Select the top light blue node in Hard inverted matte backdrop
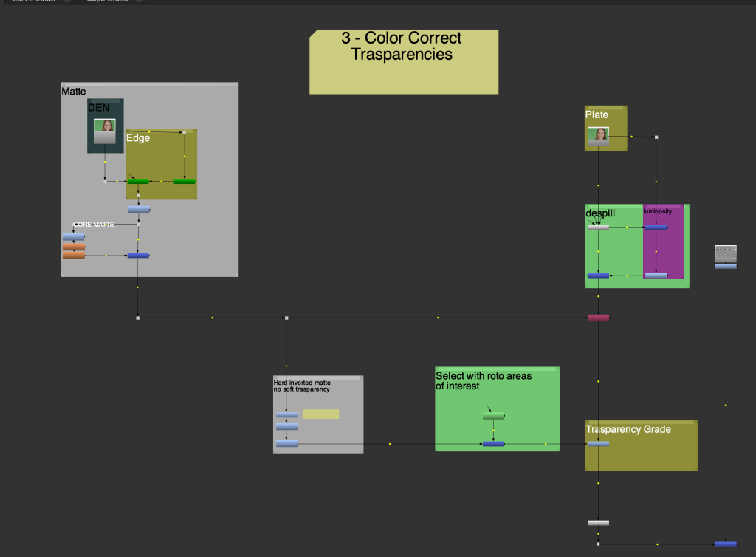This screenshot has height=557, width=756. (287, 415)
